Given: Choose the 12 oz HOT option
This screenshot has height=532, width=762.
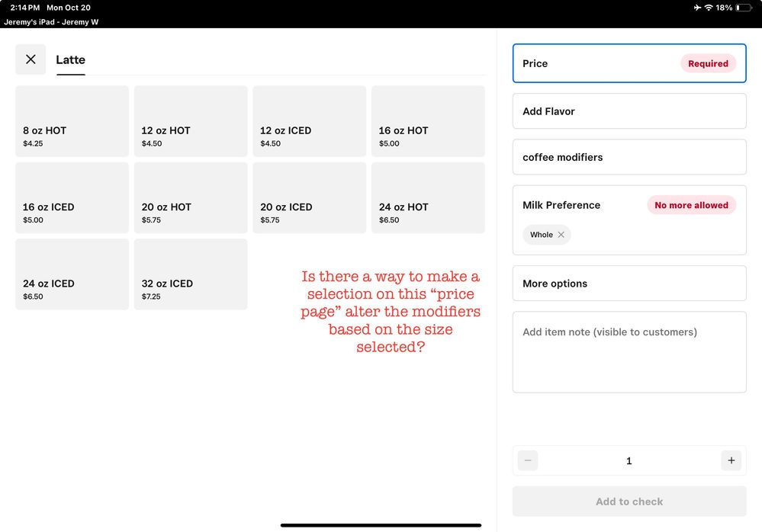Looking at the screenshot, I should (x=191, y=121).
